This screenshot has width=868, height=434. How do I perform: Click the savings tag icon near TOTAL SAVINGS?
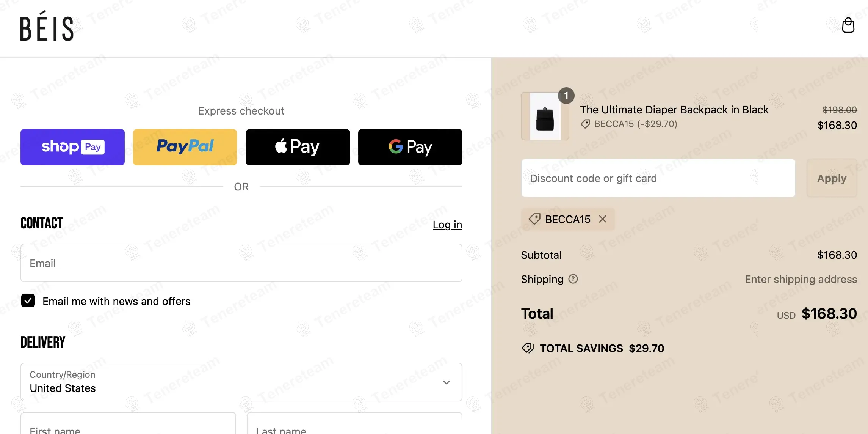527,348
